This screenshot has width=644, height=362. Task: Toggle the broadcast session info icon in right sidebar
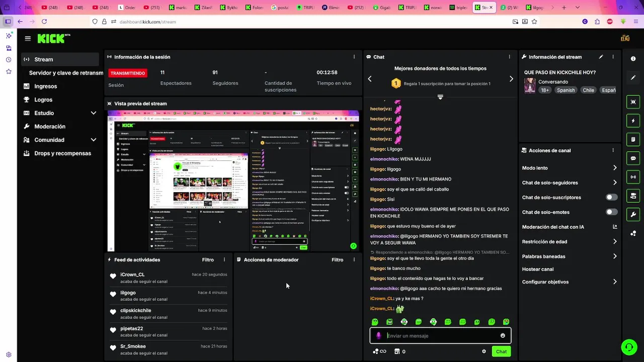pyautogui.click(x=633, y=177)
